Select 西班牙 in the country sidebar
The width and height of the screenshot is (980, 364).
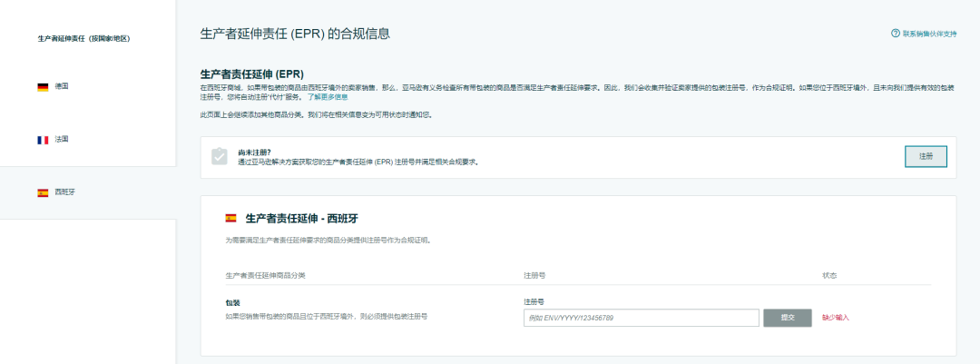click(64, 192)
